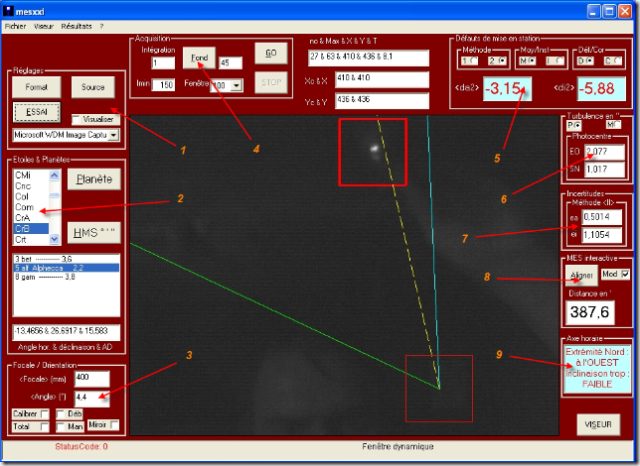Open the Viseur menu
640x466 pixels.
[x=44, y=26]
